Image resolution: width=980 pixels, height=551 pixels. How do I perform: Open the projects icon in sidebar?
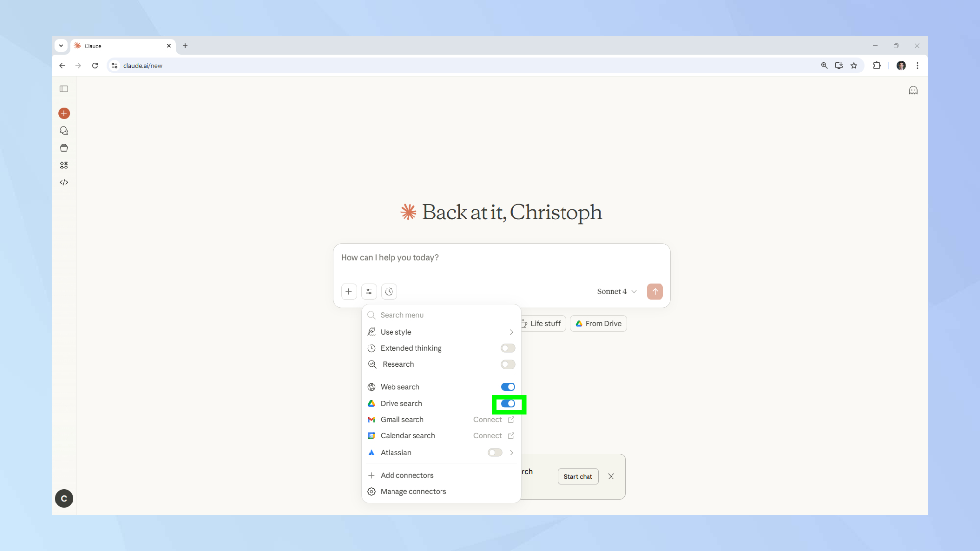(x=64, y=148)
